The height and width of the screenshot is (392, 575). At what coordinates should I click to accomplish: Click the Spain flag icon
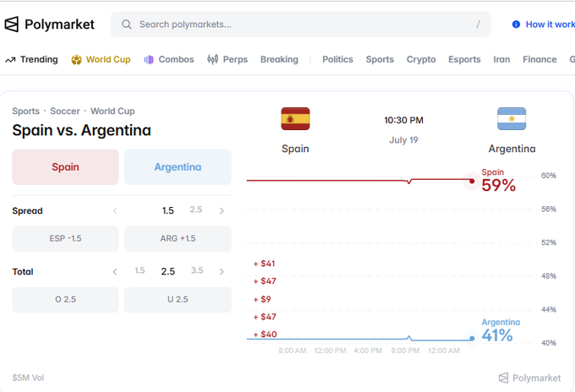(295, 119)
